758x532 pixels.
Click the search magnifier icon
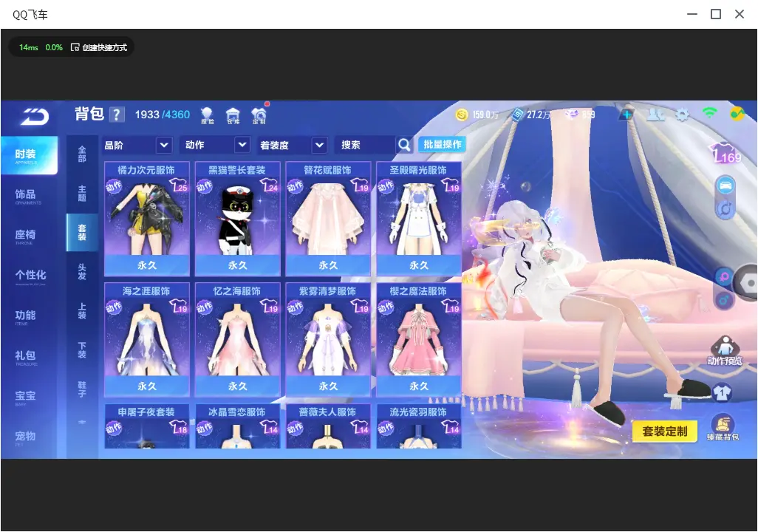[x=404, y=145]
